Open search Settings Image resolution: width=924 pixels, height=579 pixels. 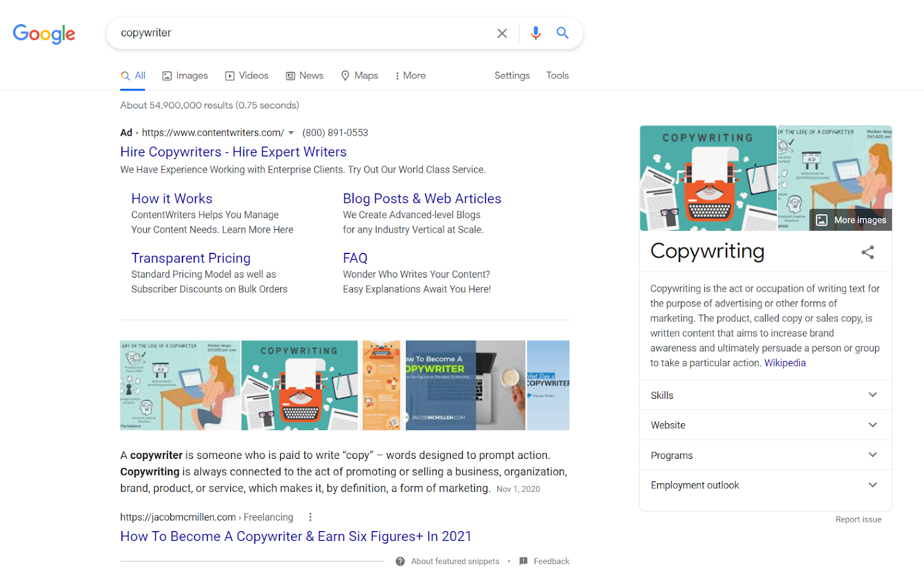coord(512,76)
